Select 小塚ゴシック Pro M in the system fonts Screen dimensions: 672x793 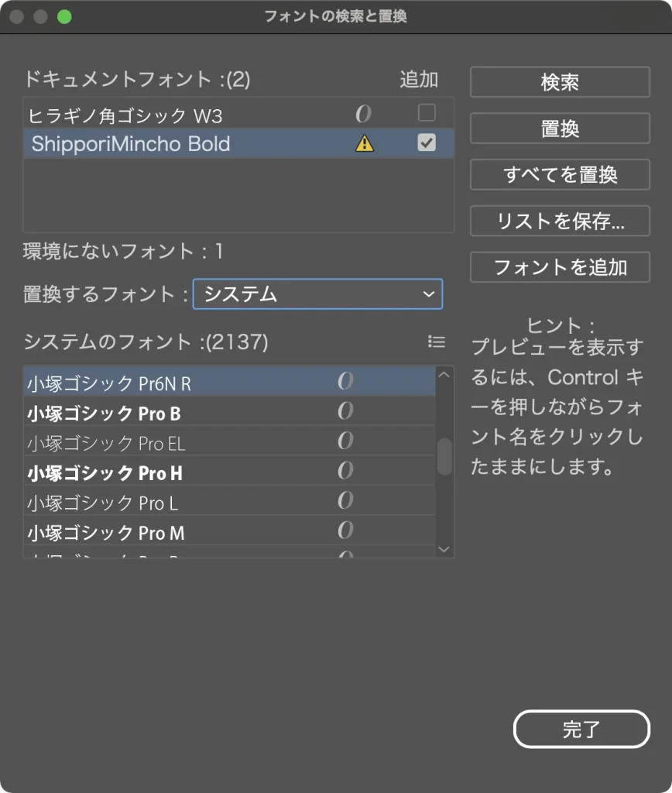tap(229, 531)
